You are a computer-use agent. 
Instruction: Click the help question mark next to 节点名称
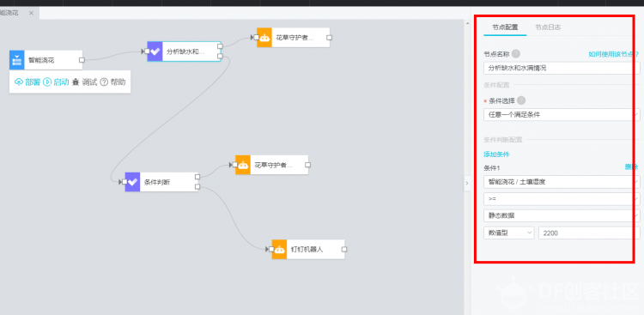pyautogui.click(x=516, y=54)
